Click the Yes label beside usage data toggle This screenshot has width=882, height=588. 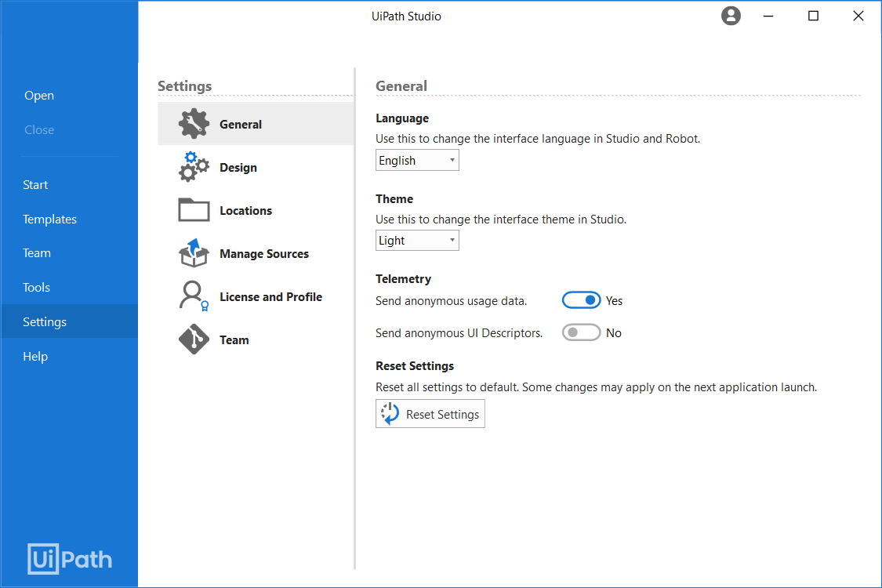[x=614, y=301]
